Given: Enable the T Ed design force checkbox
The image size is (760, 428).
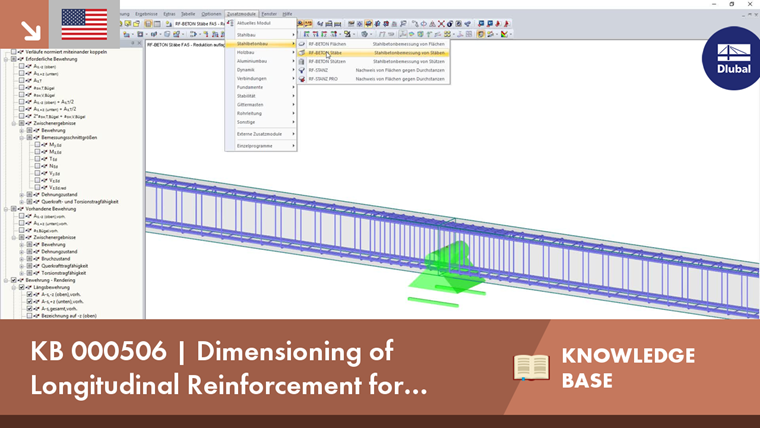Looking at the screenshot, I should coord(37,159).
